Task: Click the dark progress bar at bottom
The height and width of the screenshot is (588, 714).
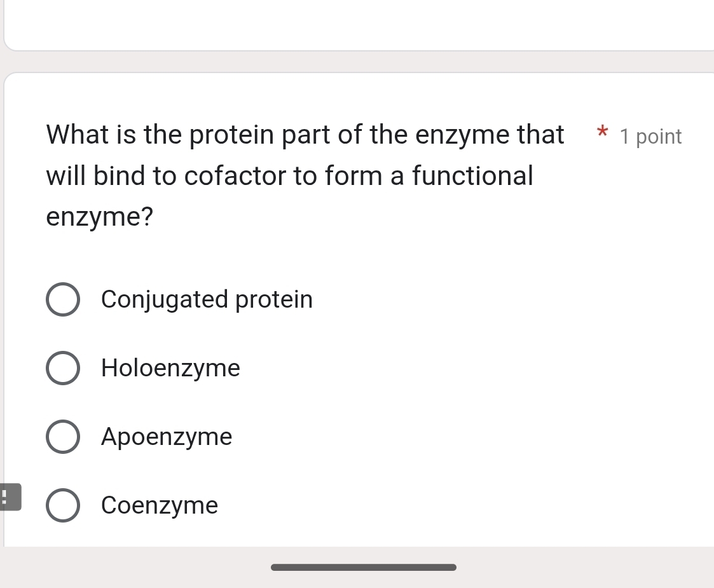Action: tap(364, 566)
